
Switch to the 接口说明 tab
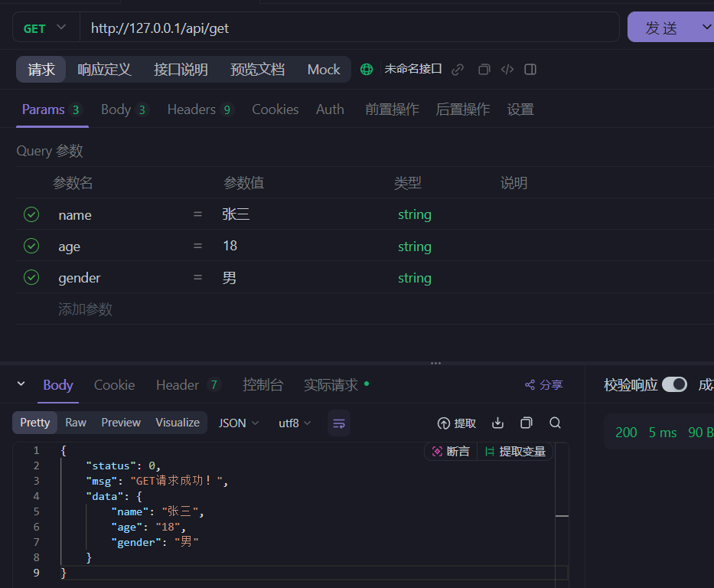(x=181, y=69)
